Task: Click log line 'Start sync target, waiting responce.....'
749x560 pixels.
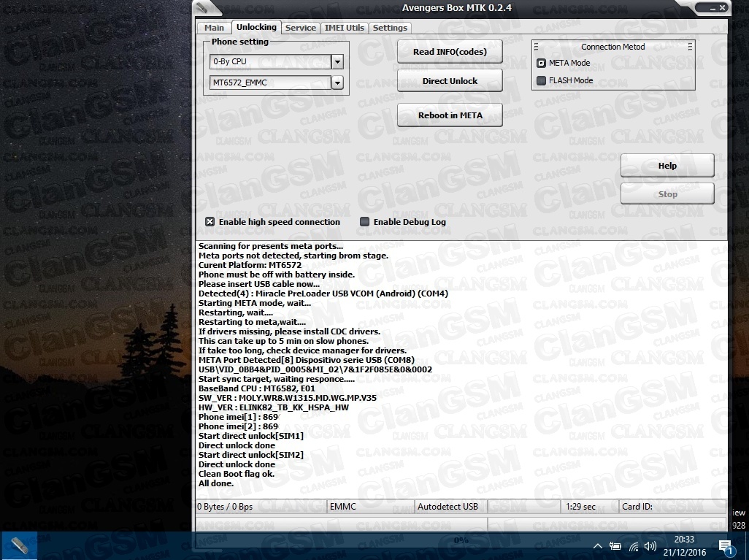Action: point(277,379)
